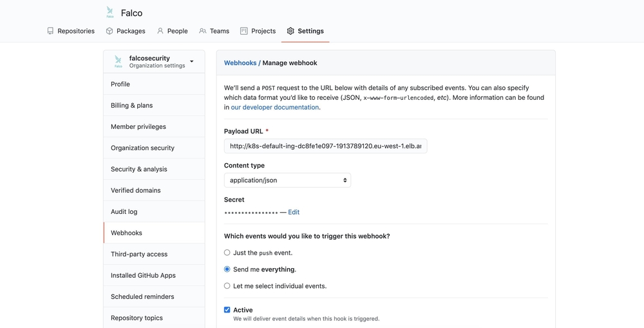
Task: Click the Webhooks breadcrumb link
Action: tap(240, 63)
